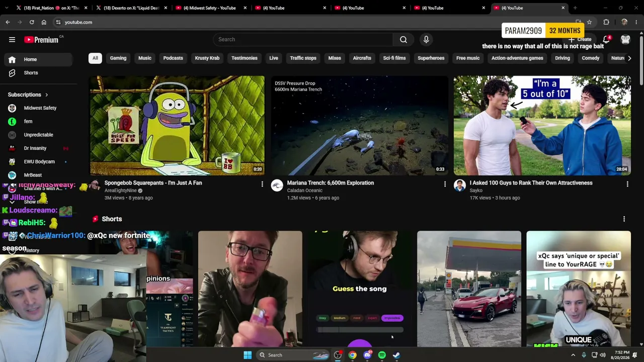Expand the Subscriptions section chevron
The image size is (644, 362).
click(46, 95)
